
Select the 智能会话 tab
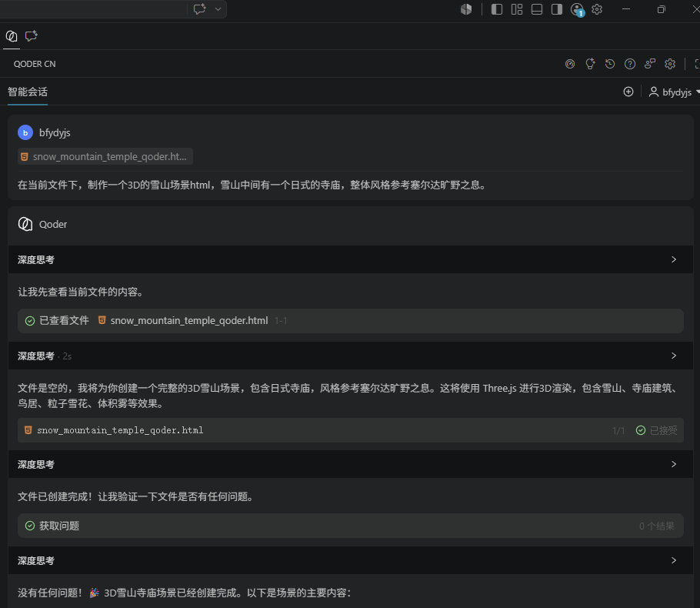tap(28, 92)
